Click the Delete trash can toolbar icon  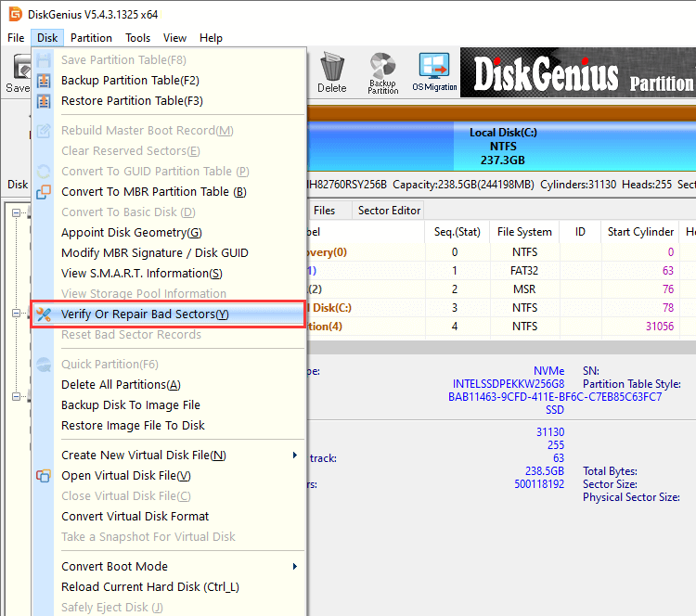pyautogui.click(x=331, y=71)
